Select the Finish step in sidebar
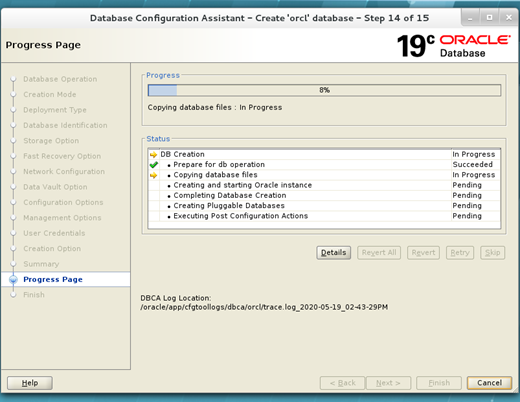Image resolution: width=520 pixels, height=402 pixels. (x=34, y=295)
